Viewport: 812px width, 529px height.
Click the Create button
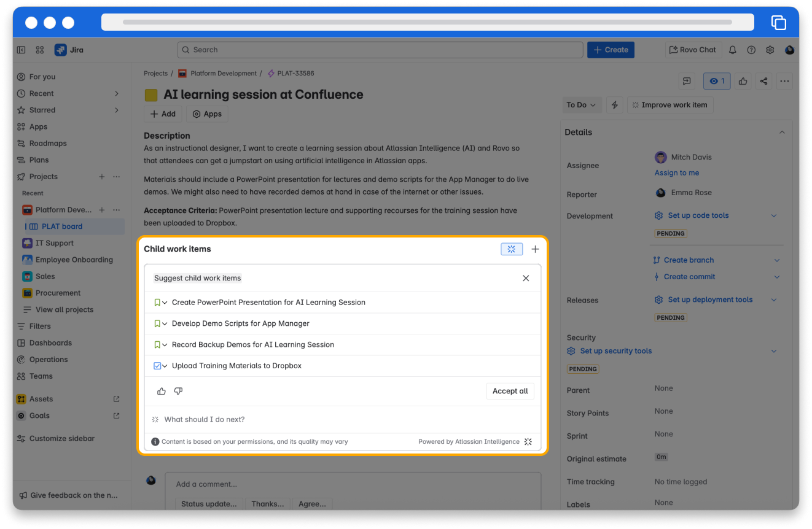(x=611, y=50)
